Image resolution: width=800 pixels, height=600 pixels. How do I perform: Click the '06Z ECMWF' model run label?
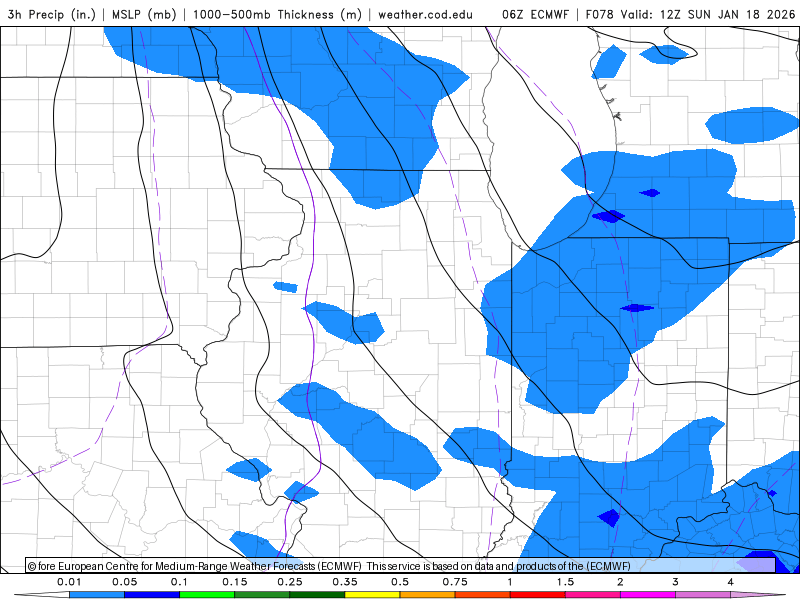[x=535, y=14]
